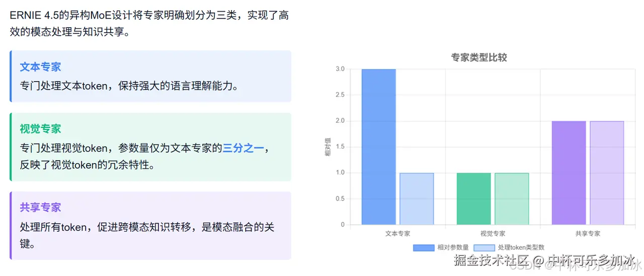
Task: Click the 处理所有token description text
Action: [147, 235]
